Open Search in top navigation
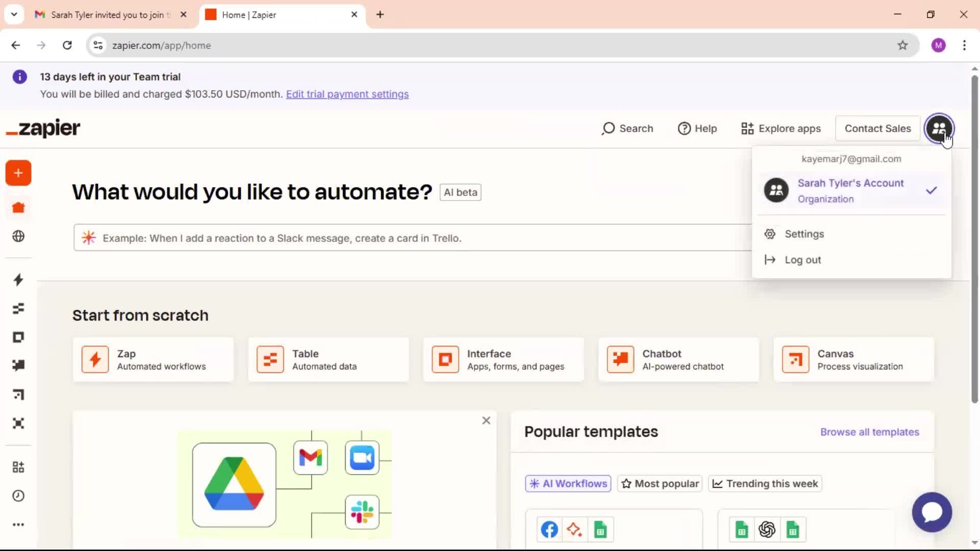Image resolution: width=980 pixels, height=551 pixels. tap(627, 129)
